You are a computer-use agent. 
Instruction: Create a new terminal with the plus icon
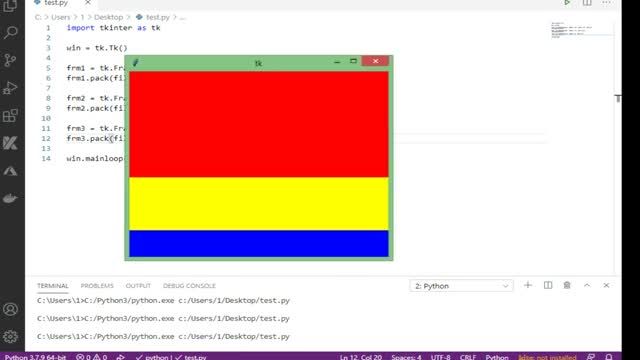point(528,285)
